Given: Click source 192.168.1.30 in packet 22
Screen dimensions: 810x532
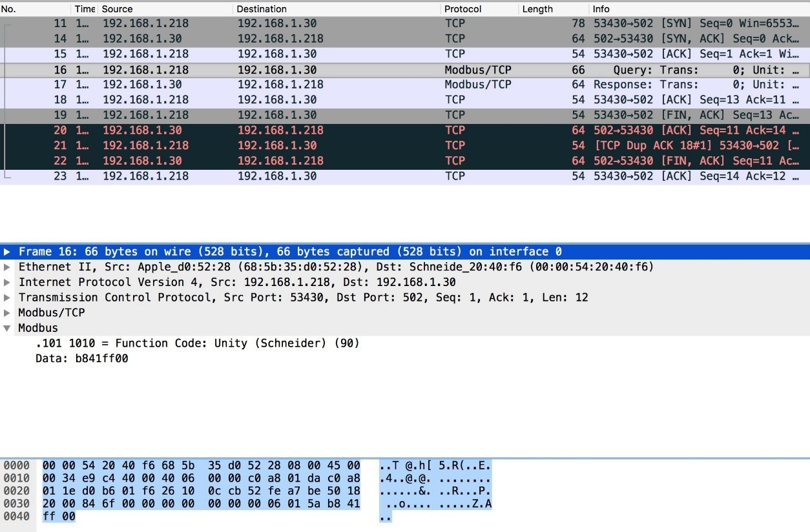Looking at the screenshot, I should (x=142, y=161).
